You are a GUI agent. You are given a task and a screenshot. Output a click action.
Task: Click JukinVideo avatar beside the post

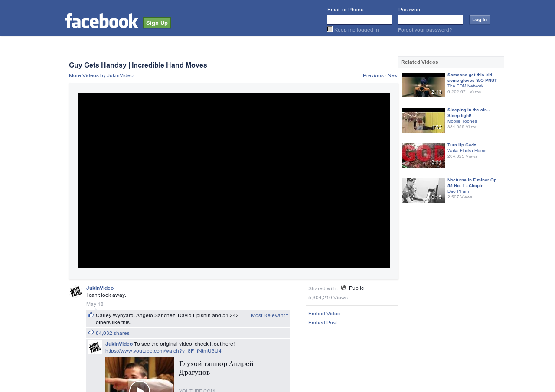click(76, 292)
